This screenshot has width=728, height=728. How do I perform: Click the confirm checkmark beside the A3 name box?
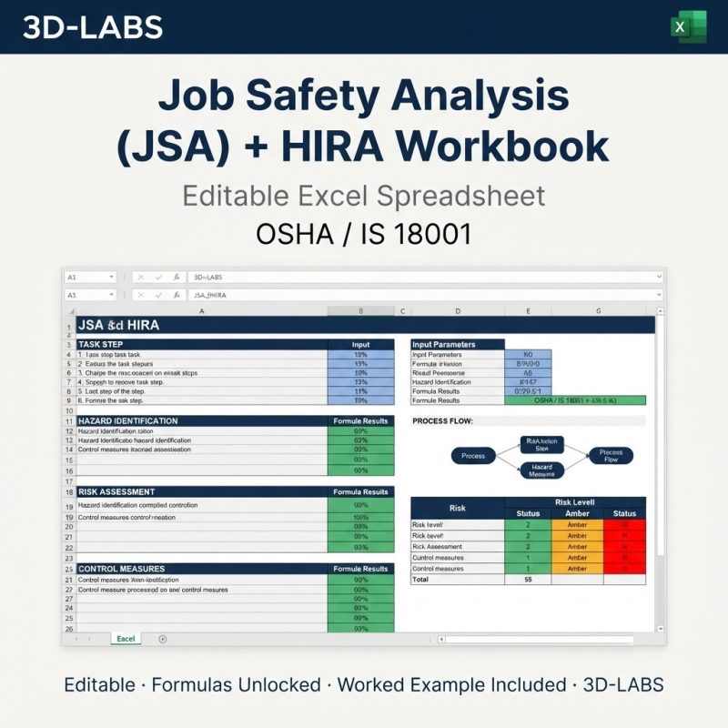(x=158, y=295)
